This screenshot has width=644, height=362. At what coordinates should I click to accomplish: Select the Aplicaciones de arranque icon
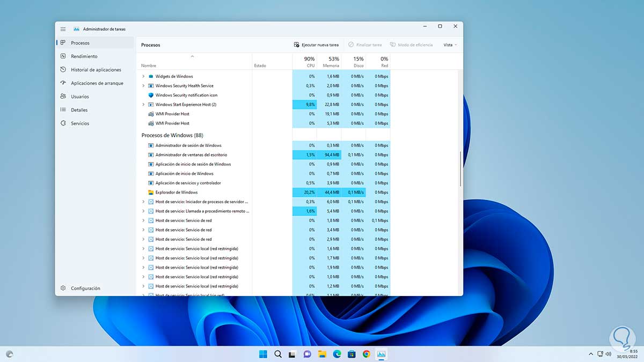click(x=63, y=83)
